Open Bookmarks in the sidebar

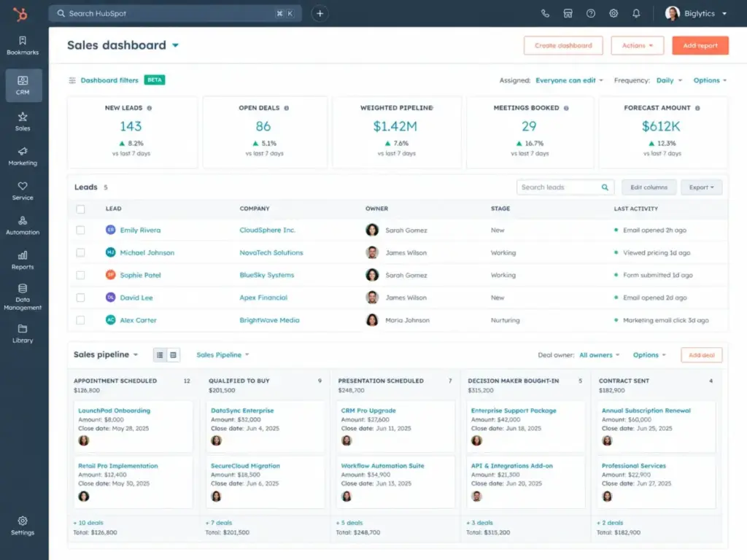(x=23, y=46)
